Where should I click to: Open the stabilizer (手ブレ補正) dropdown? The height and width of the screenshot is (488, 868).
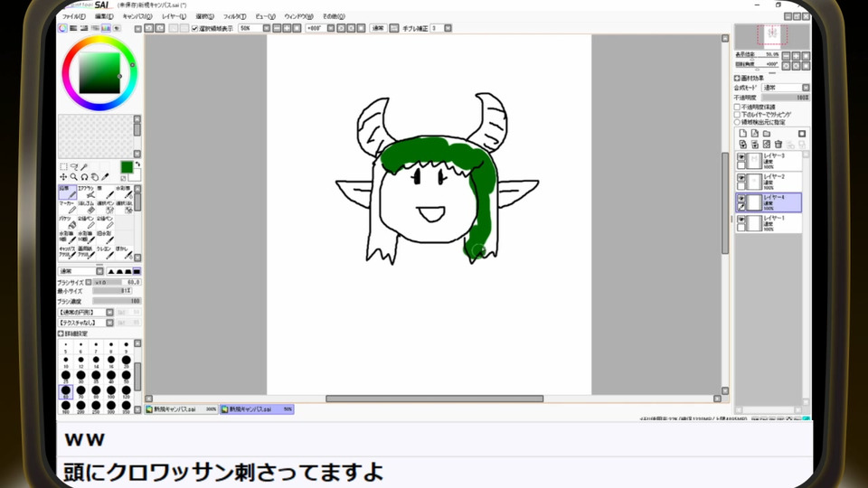click(x=448, y=28)
